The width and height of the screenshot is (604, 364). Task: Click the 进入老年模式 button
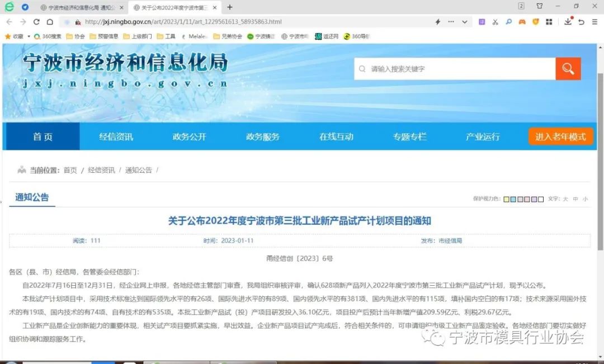560,136
